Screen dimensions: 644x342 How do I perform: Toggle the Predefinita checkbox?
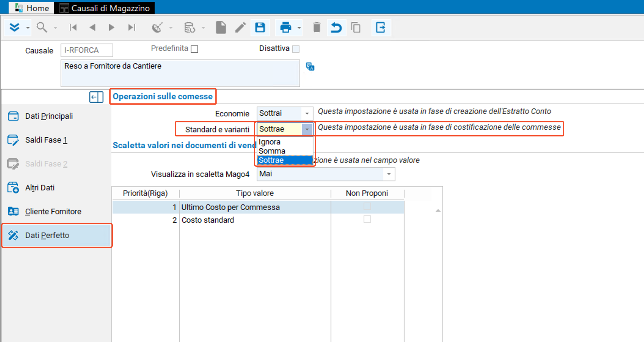tap(194, 49)
